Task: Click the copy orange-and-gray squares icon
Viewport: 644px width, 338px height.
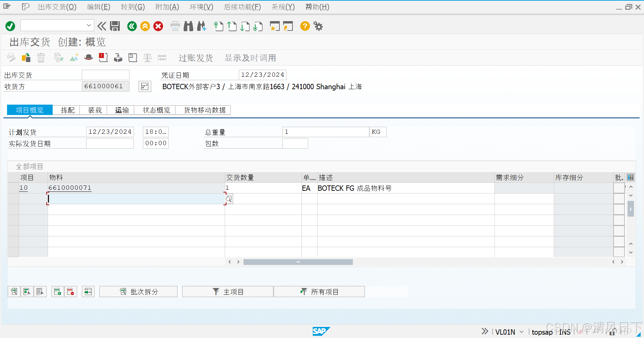Action: [26, 58]
